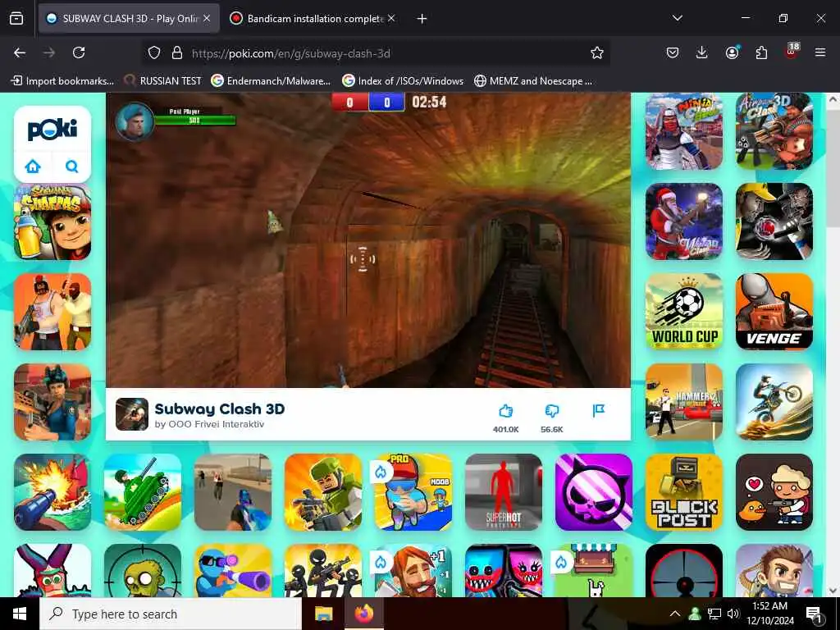840x630 pixels.
Task: Open the Poki search icon
Action: 72,167
